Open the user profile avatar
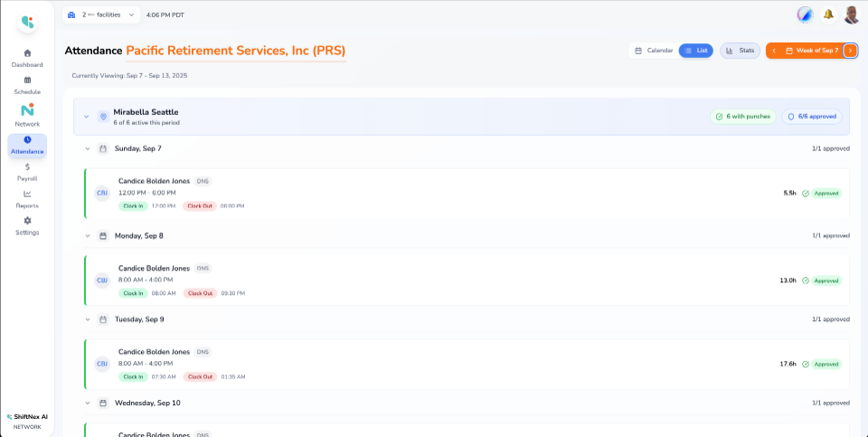 click(x=852, y=15)
